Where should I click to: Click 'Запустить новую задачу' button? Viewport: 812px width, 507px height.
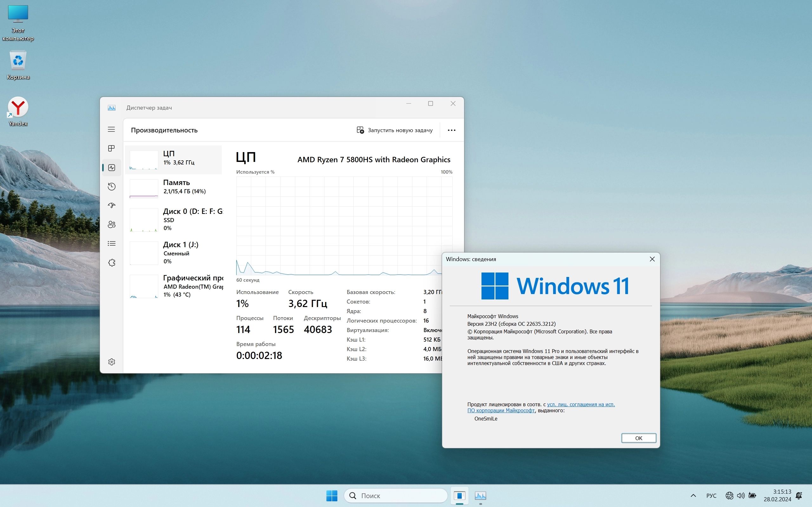395,130
